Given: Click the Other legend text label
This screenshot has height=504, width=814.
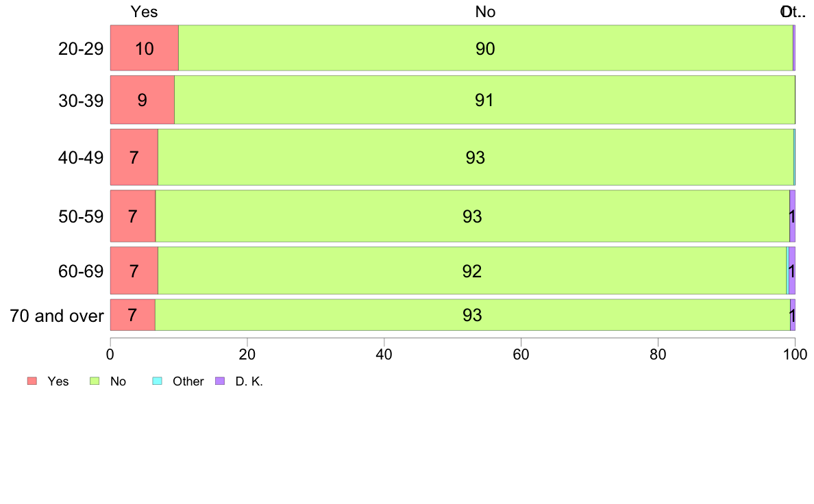Looking at the screenshot, I should click(x=188, y=381).
